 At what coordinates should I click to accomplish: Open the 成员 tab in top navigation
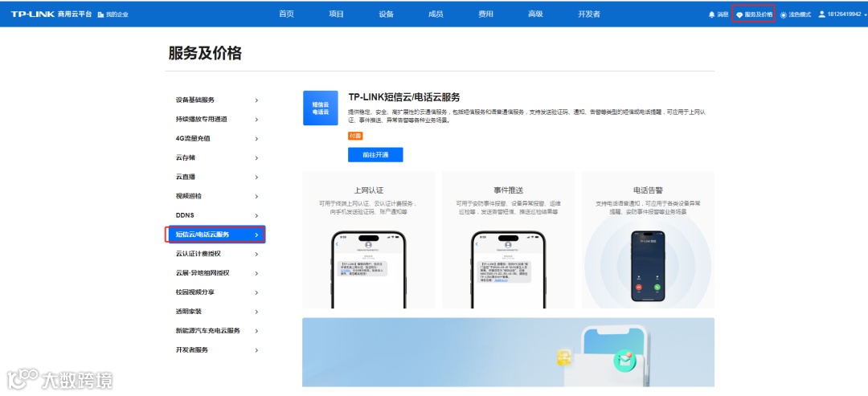click(436, 14)
